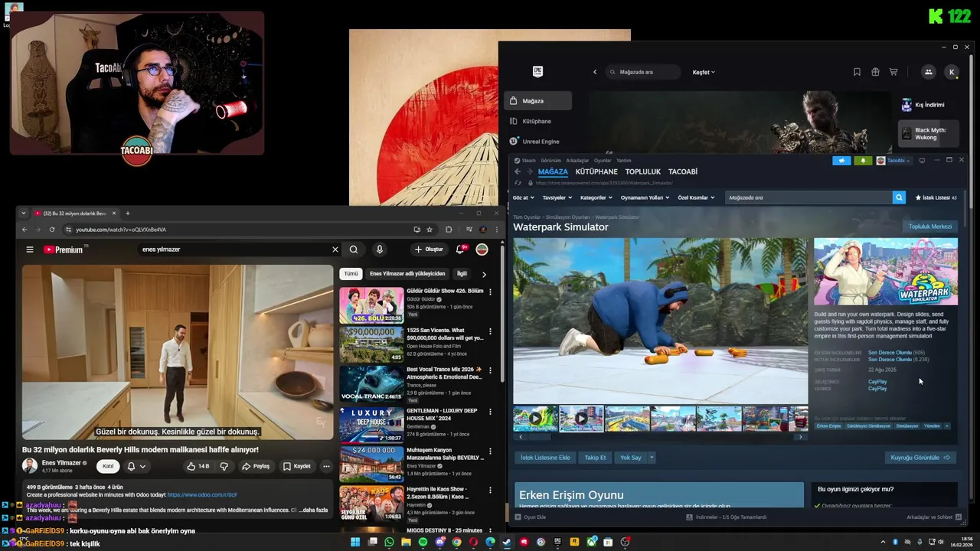This screenshot has height=551, width=980.
Task: Show hidden system tray icons
Action: tap(883, 542)
